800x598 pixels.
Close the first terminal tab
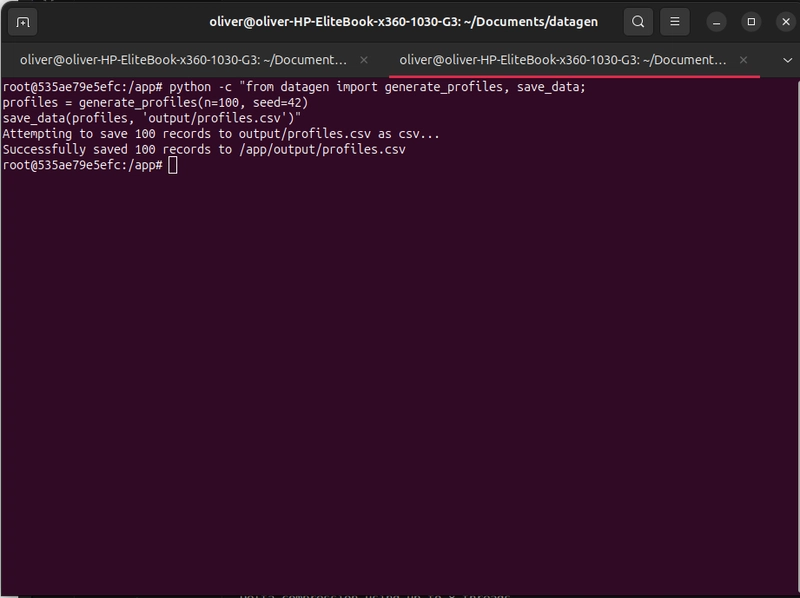coord(364,60)
